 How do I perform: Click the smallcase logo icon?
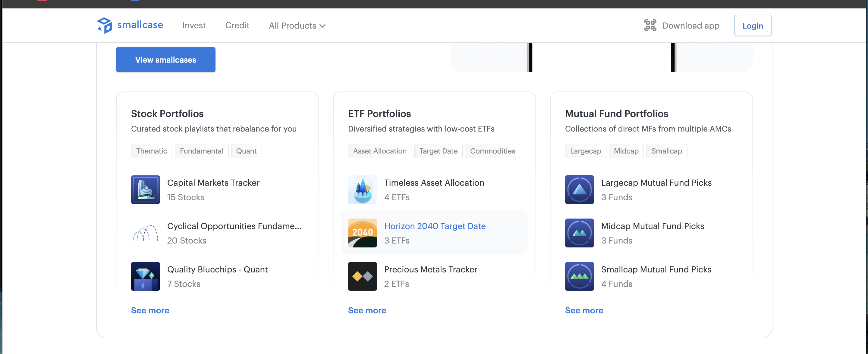click(105, 25)
